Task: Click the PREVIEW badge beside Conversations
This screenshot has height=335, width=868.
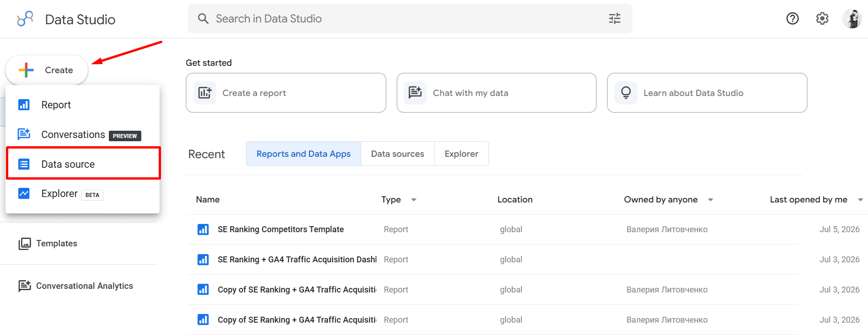Action: [x=125, y=136]
